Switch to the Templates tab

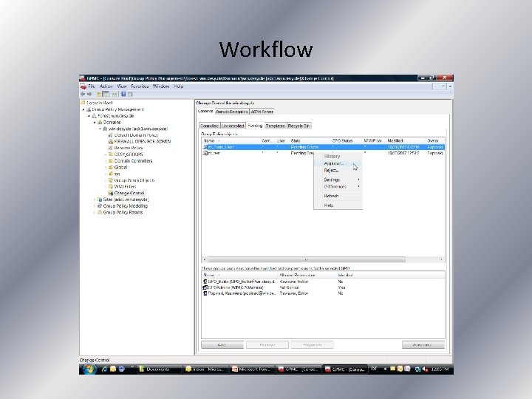(276, 126)
